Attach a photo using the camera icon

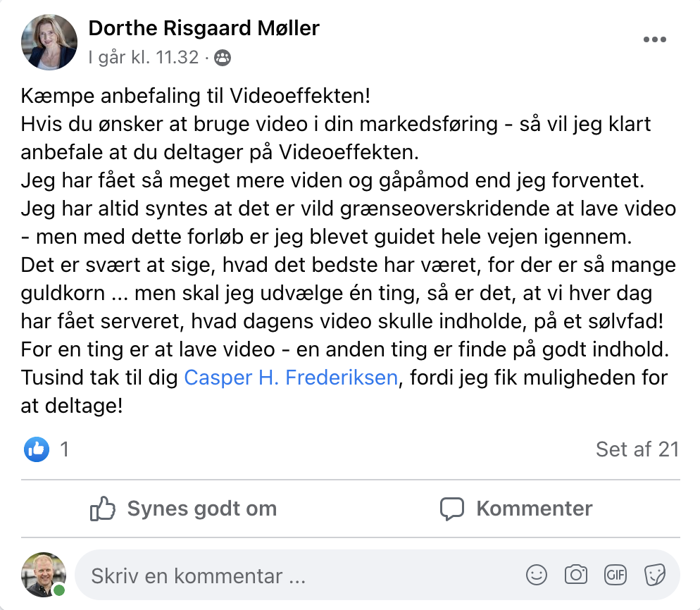576,575
